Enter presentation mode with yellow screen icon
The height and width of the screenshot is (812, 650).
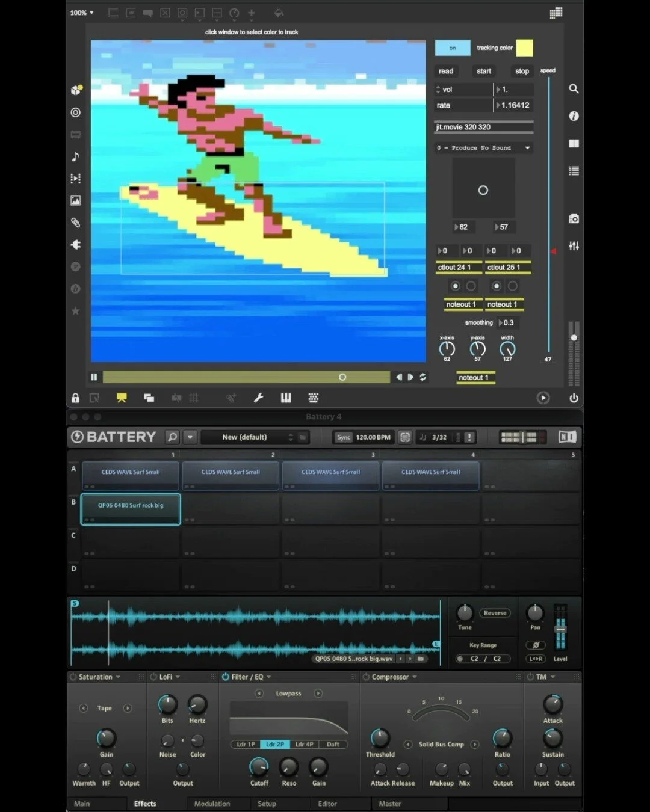[122, 398]
